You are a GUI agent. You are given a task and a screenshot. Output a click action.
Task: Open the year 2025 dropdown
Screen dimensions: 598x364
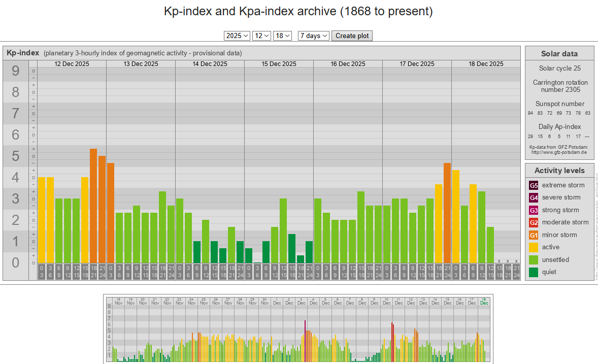[x=237, y=36]
